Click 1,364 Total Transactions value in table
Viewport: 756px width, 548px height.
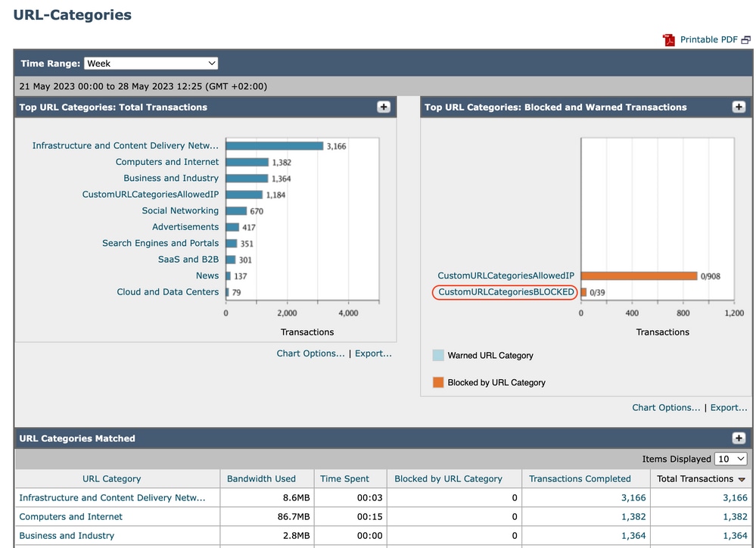735,535
